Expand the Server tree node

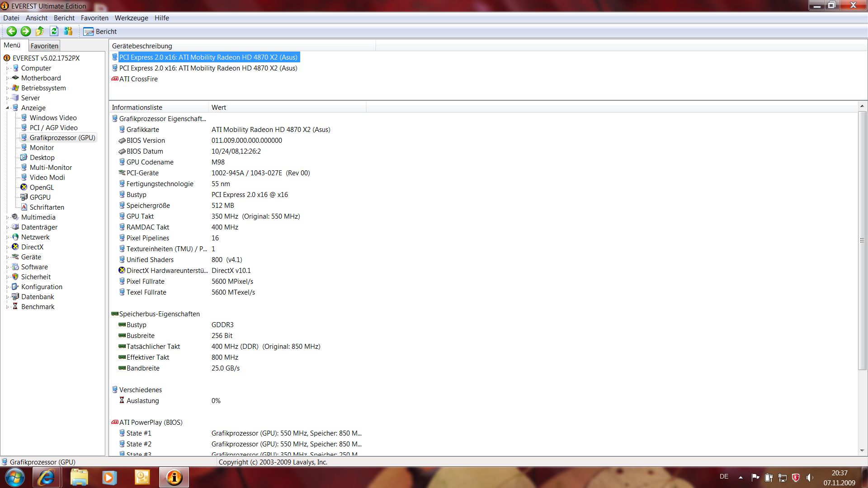click(7, 98)
